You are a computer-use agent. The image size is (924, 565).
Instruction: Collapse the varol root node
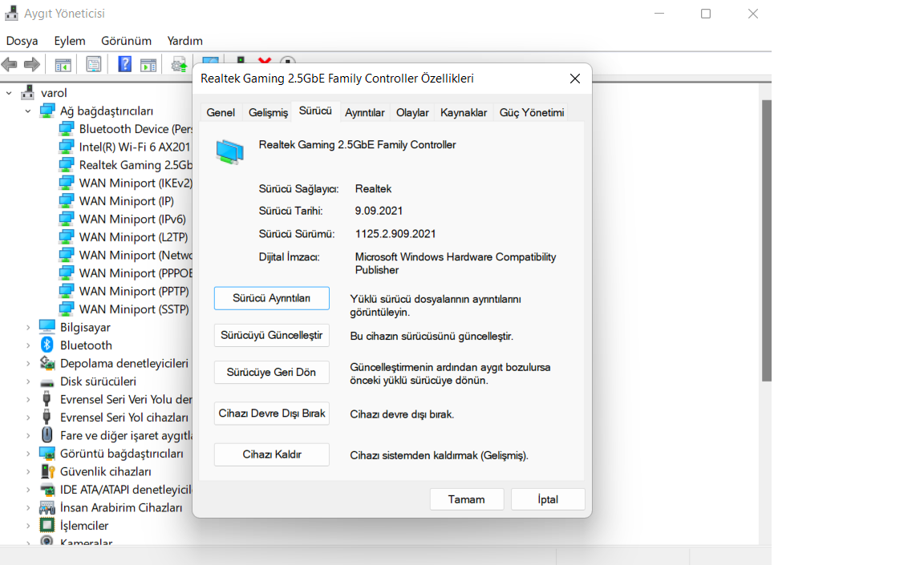(9, 93)
